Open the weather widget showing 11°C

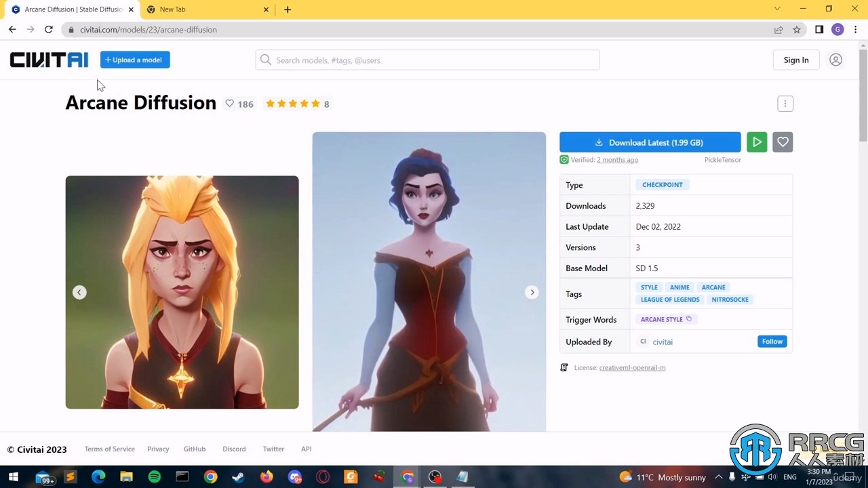(x=663, y=477)
